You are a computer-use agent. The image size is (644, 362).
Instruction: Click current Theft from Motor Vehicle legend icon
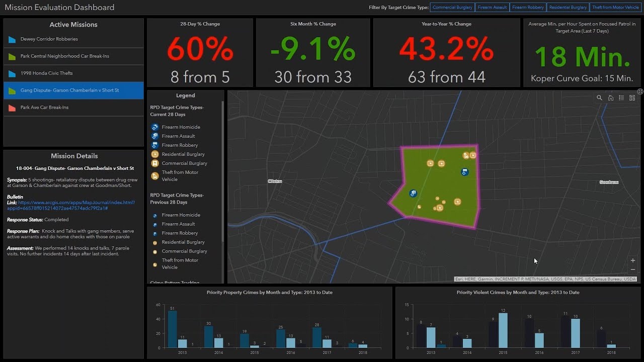[155, 175]
